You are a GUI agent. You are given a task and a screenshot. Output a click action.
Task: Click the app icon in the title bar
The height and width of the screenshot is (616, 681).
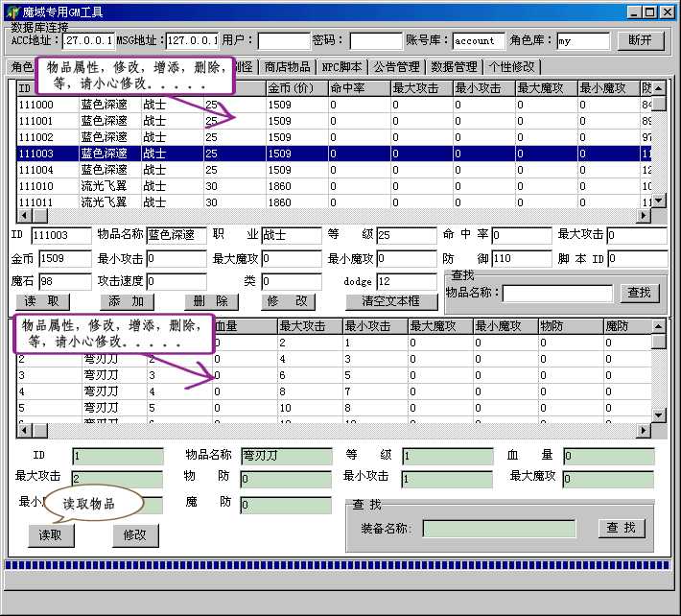tap(12, 12)
